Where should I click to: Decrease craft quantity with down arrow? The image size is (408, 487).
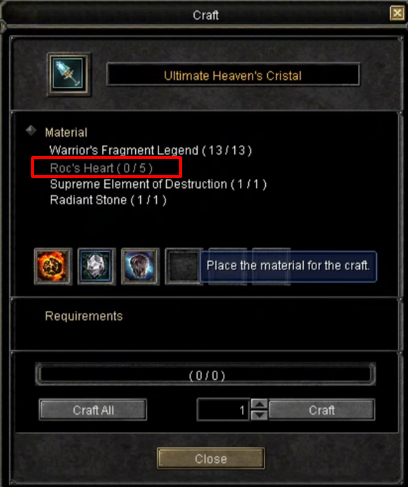pyautogui.click(x=259, y=415)
